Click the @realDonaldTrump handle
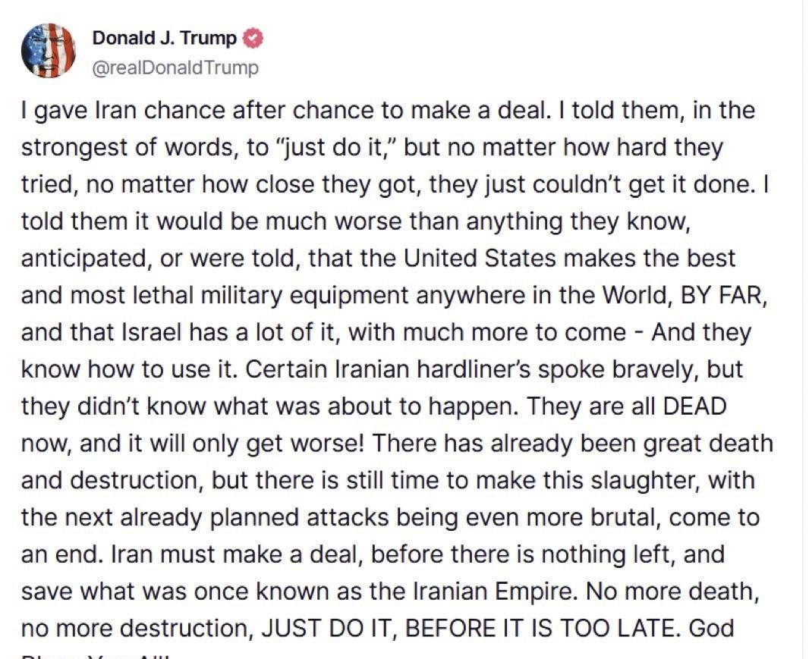Image resolution: width=812 pixels, height=659 pixels. (x=175, y=67)
